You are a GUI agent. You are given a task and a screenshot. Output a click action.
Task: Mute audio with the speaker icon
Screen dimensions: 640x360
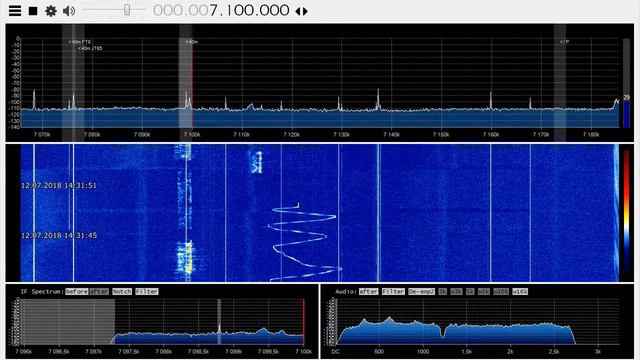69,11
